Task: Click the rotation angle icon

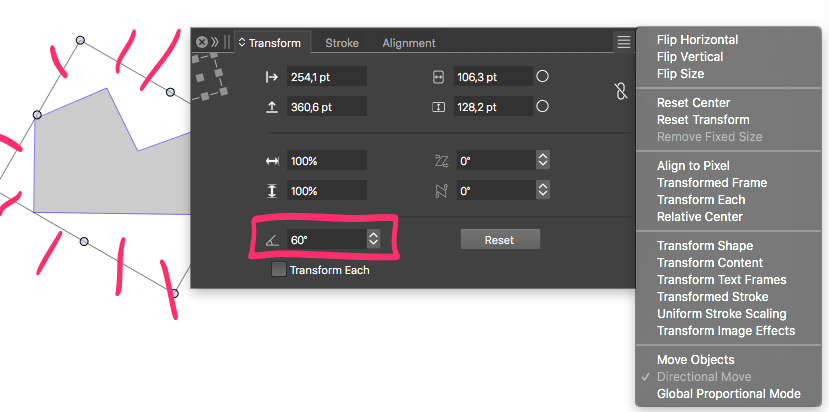Action: [271, 240]
